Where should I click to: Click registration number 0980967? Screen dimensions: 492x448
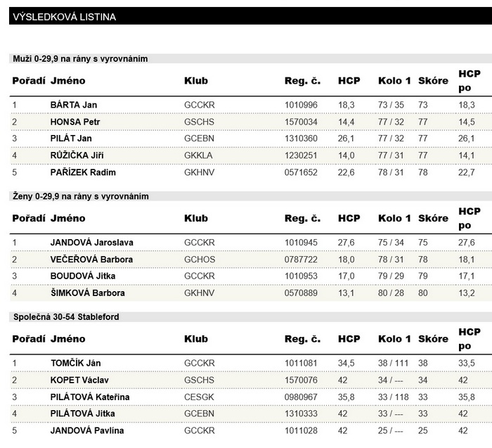[x=301, y=397]
